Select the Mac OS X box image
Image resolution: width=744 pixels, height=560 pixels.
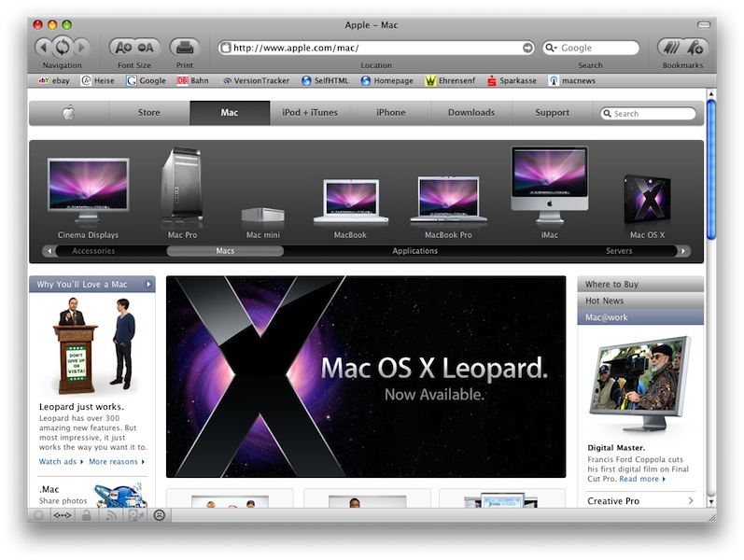[647, 200]
